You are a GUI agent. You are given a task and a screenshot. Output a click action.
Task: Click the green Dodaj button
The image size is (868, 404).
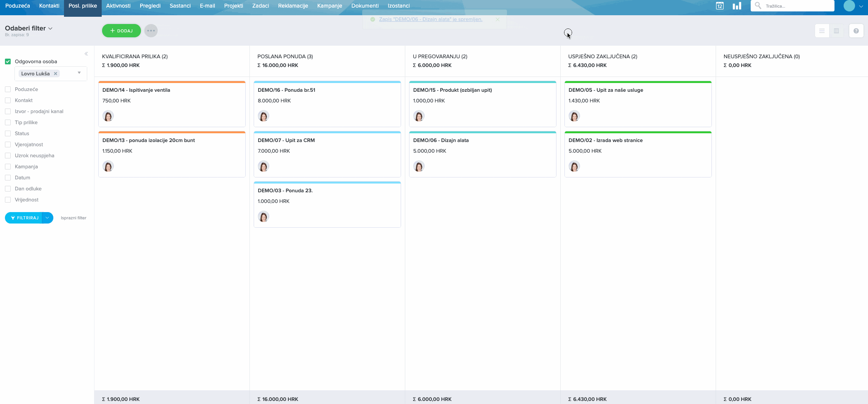pos(121,31)
